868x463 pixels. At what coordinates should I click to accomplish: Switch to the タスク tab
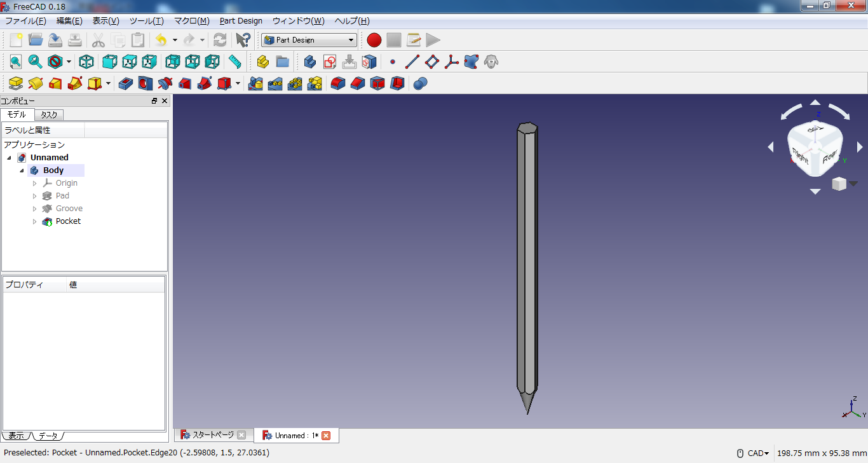[49, 115]
